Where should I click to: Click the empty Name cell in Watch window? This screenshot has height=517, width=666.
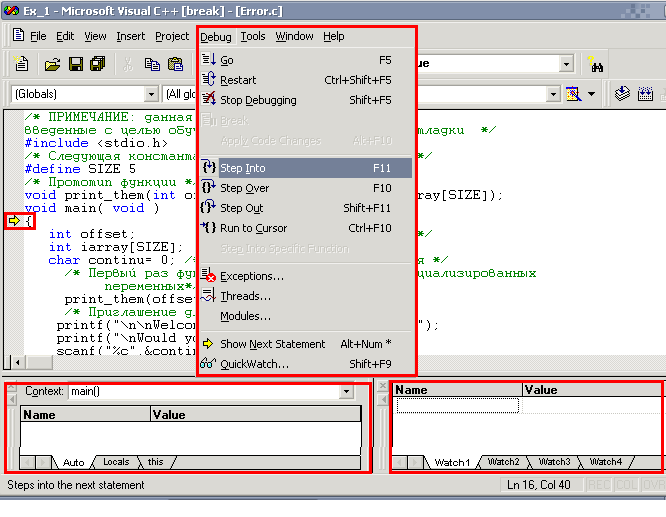[457, 406]
